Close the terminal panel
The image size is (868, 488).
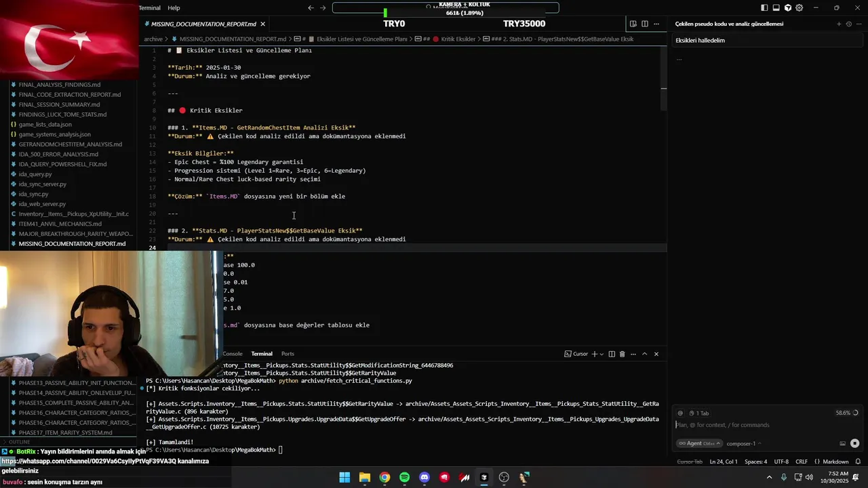pos(656,354)
